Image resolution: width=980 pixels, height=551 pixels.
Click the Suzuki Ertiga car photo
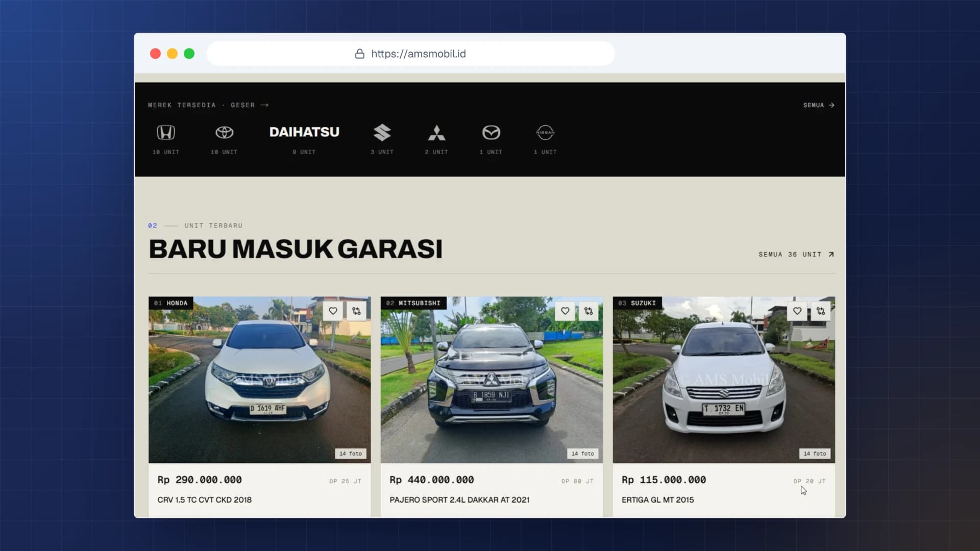(x=724, y=380)
